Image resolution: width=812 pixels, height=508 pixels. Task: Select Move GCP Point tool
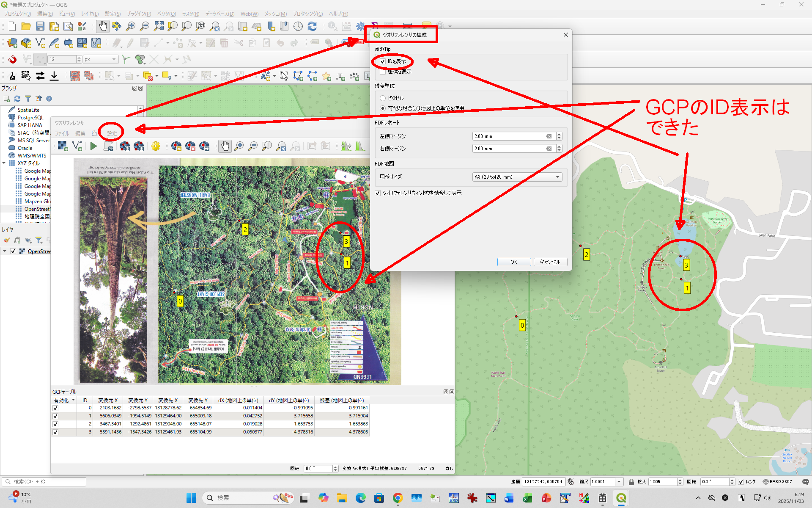point(204,146)
